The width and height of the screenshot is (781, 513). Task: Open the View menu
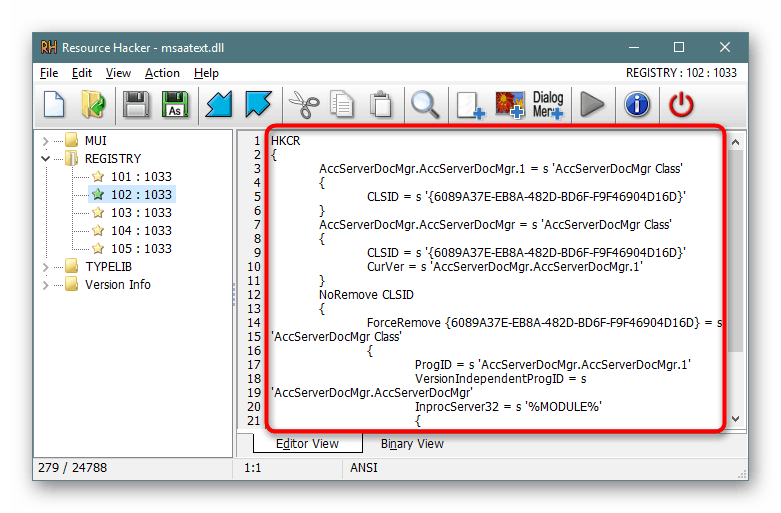(x=118, y=73)
